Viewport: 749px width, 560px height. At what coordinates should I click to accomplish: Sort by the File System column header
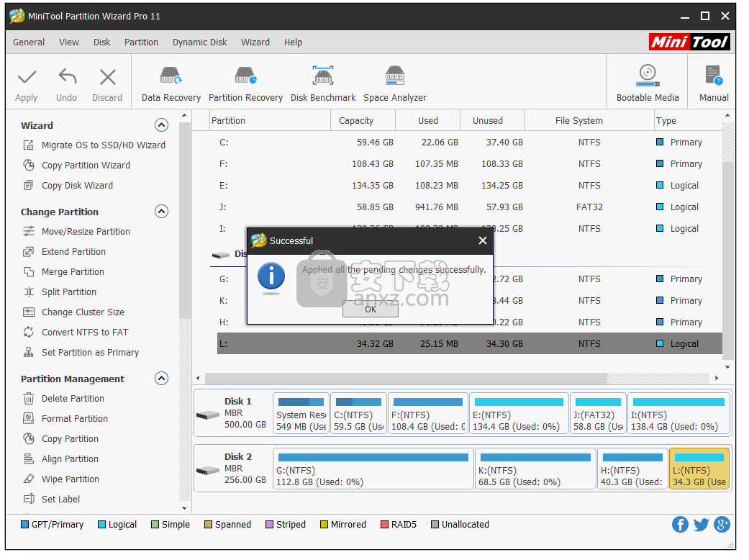coord(589,120)
